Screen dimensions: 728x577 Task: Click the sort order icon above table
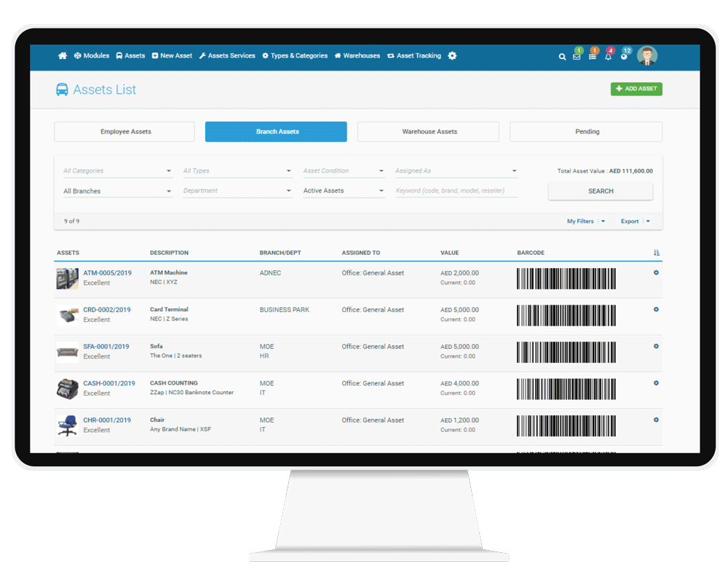[x=656, y=253]
